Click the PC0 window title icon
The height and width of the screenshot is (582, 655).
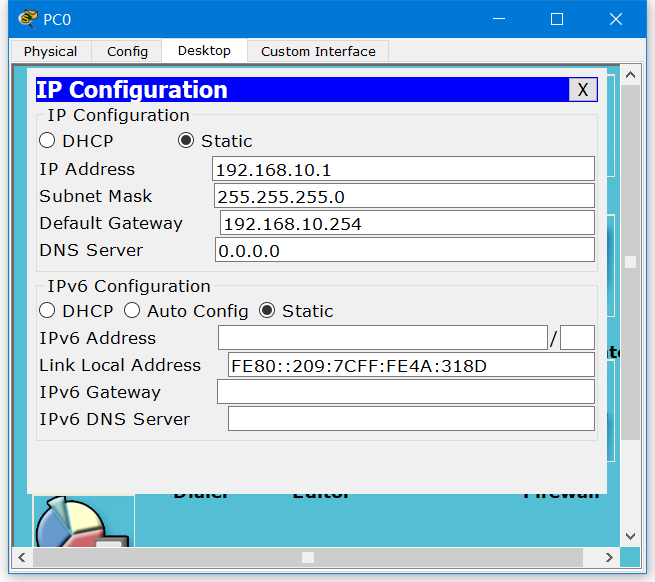coord(28,19)
